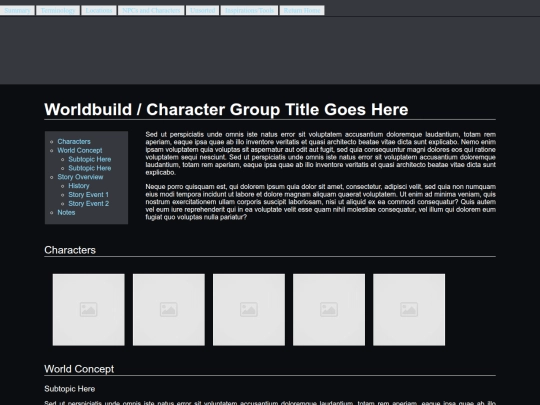Go to Story Overview link
Screen dimensions: 540x405
point(80,177)
